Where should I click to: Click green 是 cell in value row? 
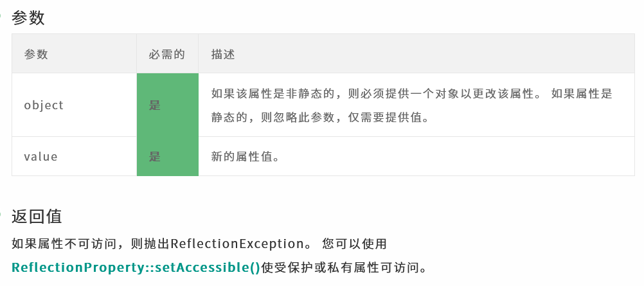[168, 157]
